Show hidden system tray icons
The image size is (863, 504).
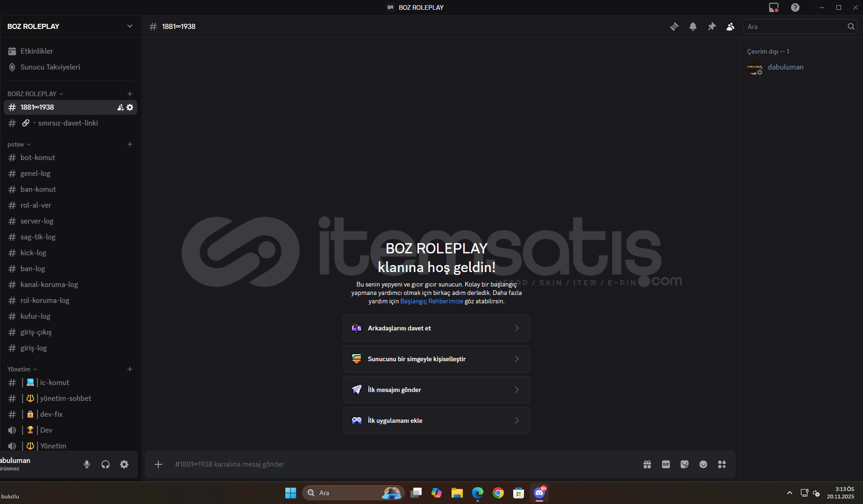point(790,493)
